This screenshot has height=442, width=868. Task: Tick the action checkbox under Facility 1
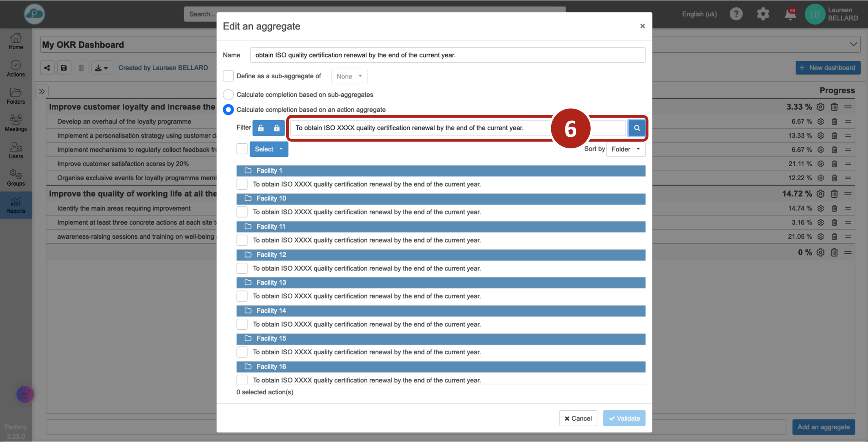pos(242,184)
